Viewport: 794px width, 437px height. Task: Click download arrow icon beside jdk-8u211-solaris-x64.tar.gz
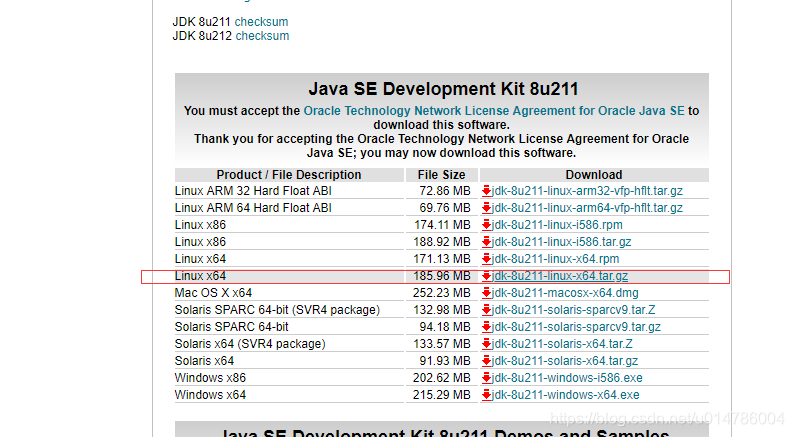pyautogui.click(x=486, y=361)
